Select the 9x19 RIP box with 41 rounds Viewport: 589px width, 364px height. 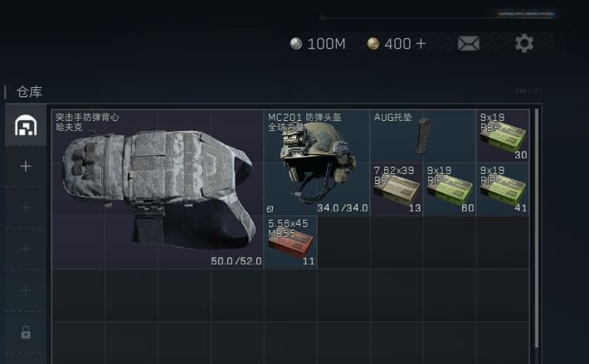pos(503,189)
